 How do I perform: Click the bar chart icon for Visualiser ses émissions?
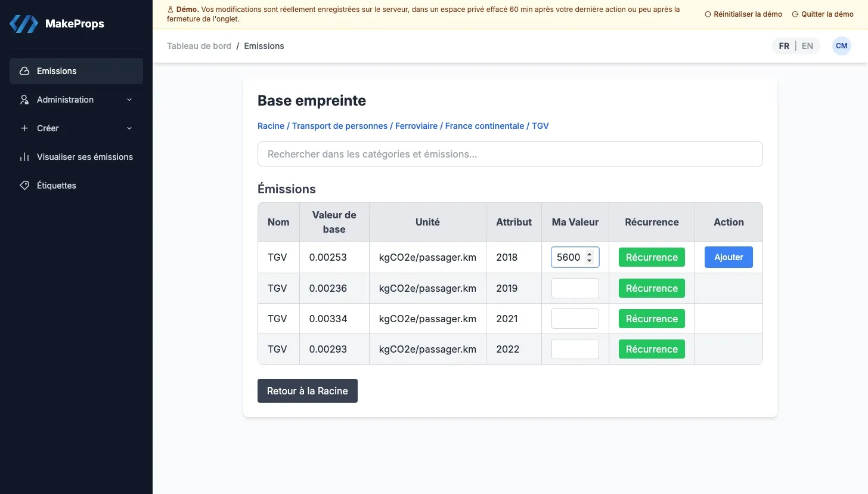(24, 157)
